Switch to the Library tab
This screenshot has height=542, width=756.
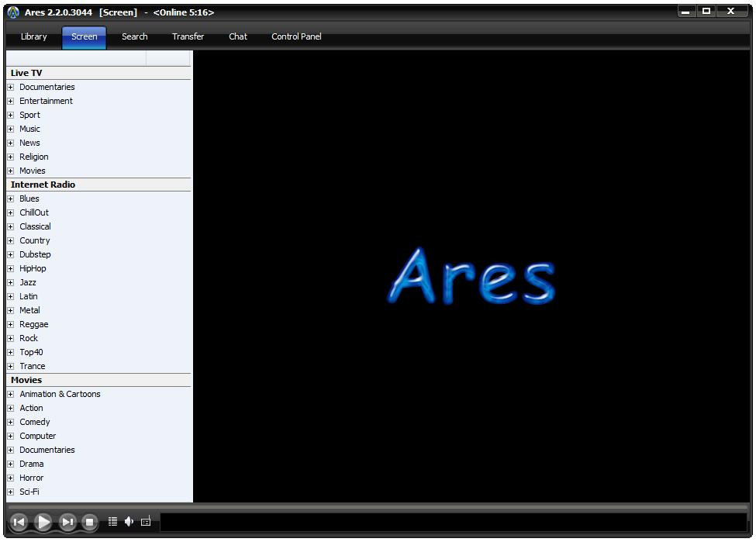(x=33, y=36)
